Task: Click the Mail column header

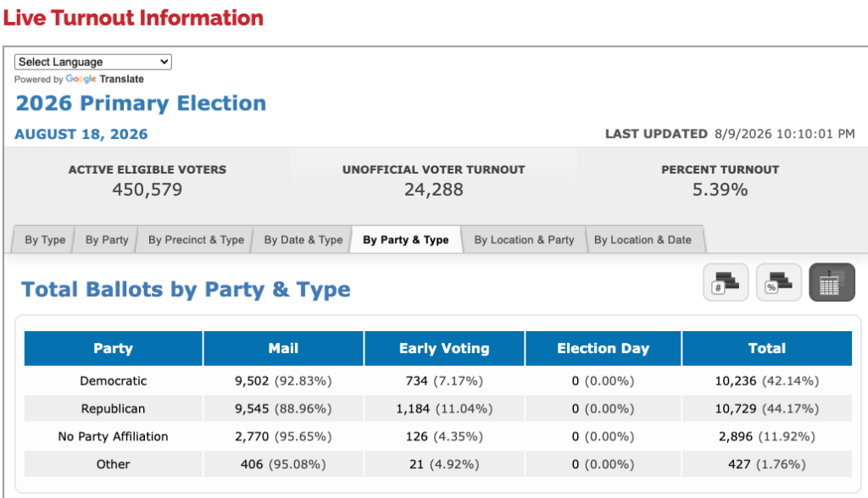Action: pyautogui.click(x=283, y=349)
